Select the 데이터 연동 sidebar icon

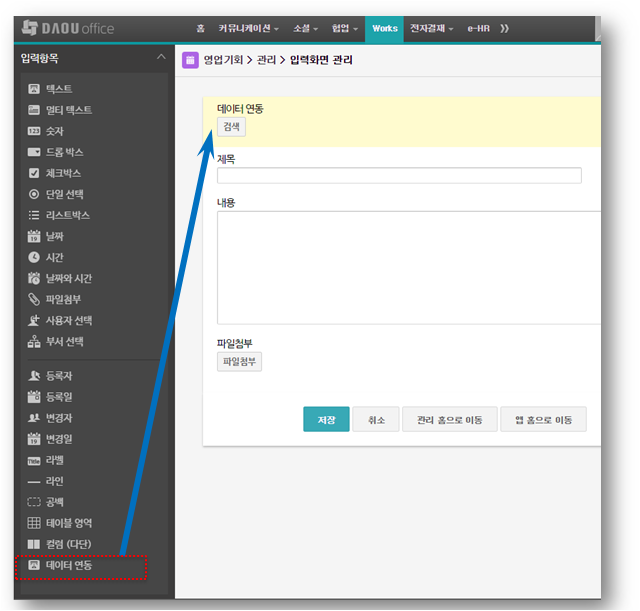click(x=34, y=565)
